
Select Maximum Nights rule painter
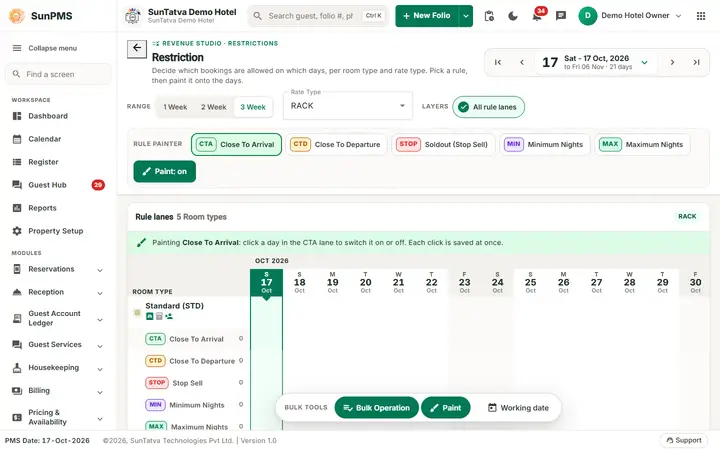(x=642, y=145)
